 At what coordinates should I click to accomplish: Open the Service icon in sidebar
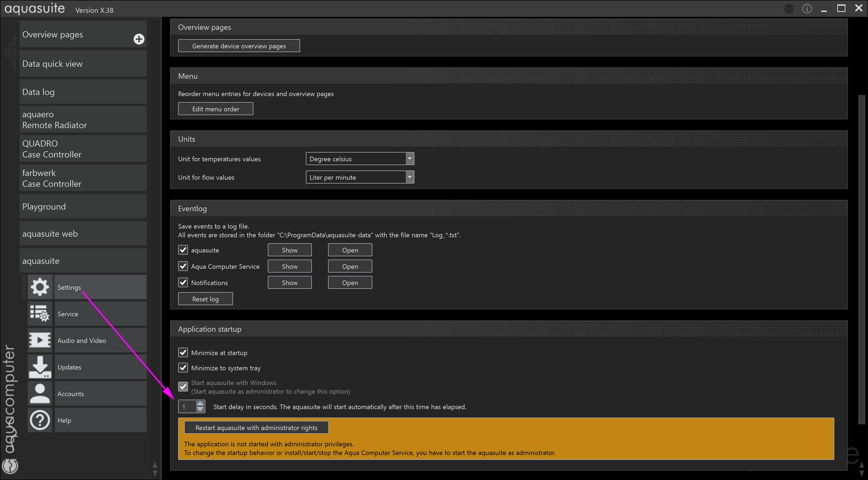click(x=39, y=313)
